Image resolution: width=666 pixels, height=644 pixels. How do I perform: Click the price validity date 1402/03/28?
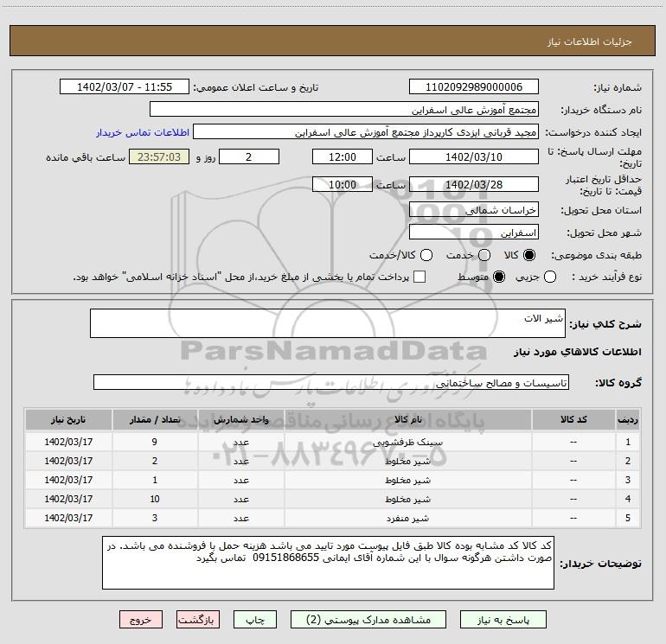(x=474, y=184)
